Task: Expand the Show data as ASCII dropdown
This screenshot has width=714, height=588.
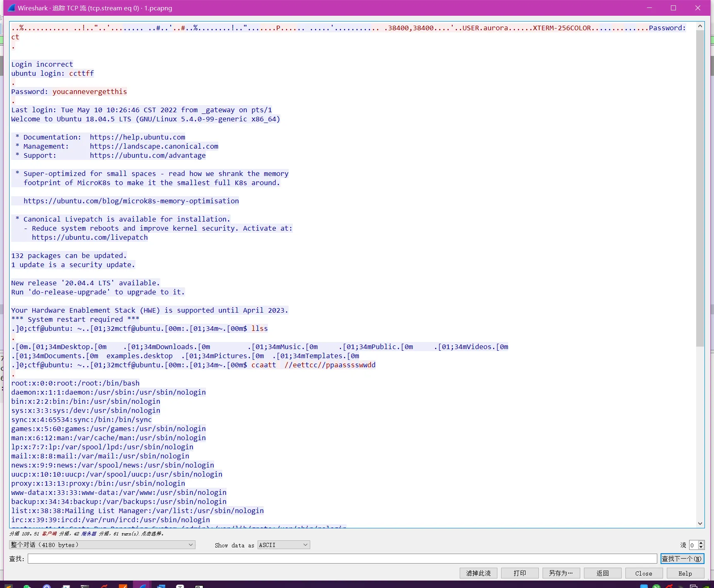Action: click(x=283, y=545)
